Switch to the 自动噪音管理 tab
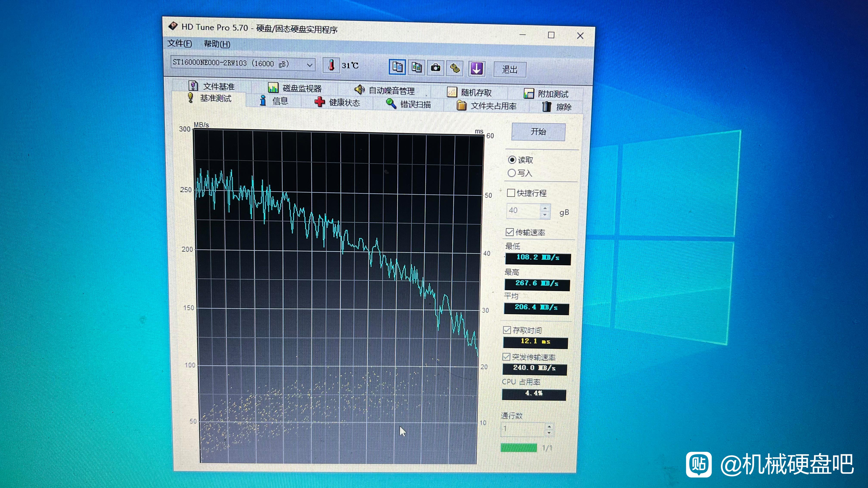Image resolution: width=868 pixels, height=488 pixels. click(384, 90)
